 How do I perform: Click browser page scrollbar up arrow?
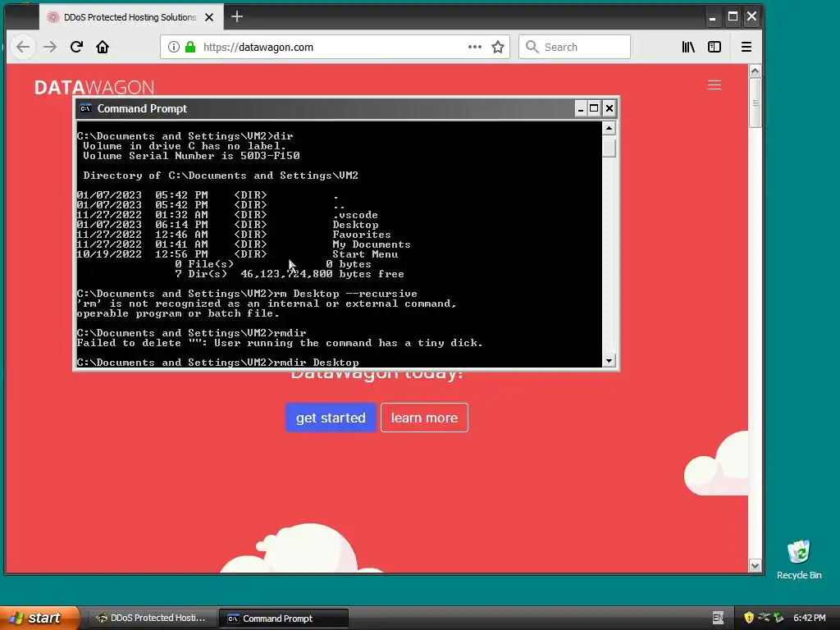coord(755,71)
